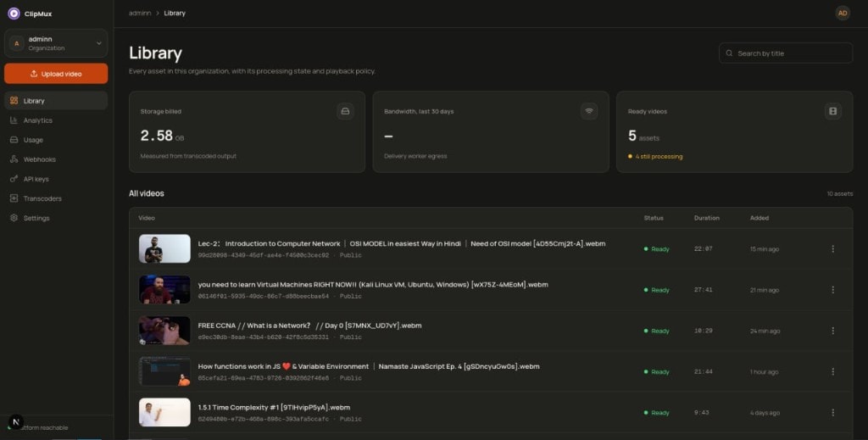868x440 pixels.
Task: Click the ClipMux logo icon
Action: click(14, 14)
